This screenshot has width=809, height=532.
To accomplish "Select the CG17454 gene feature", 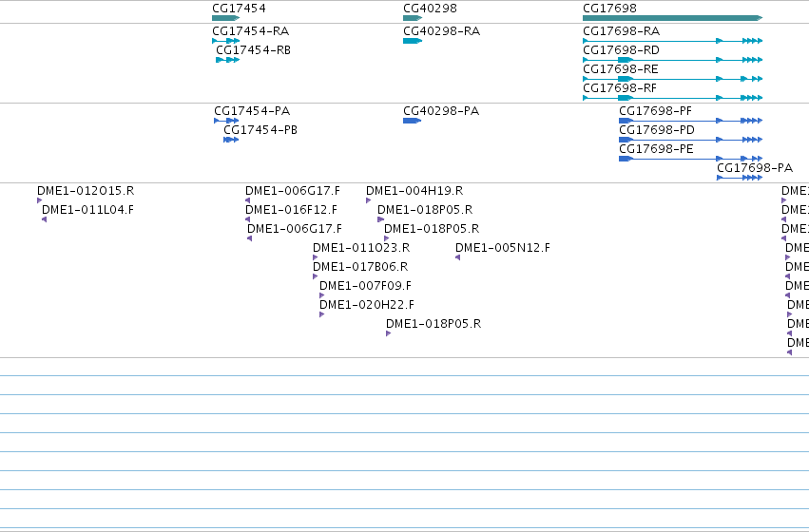I will tap(225, 18).
